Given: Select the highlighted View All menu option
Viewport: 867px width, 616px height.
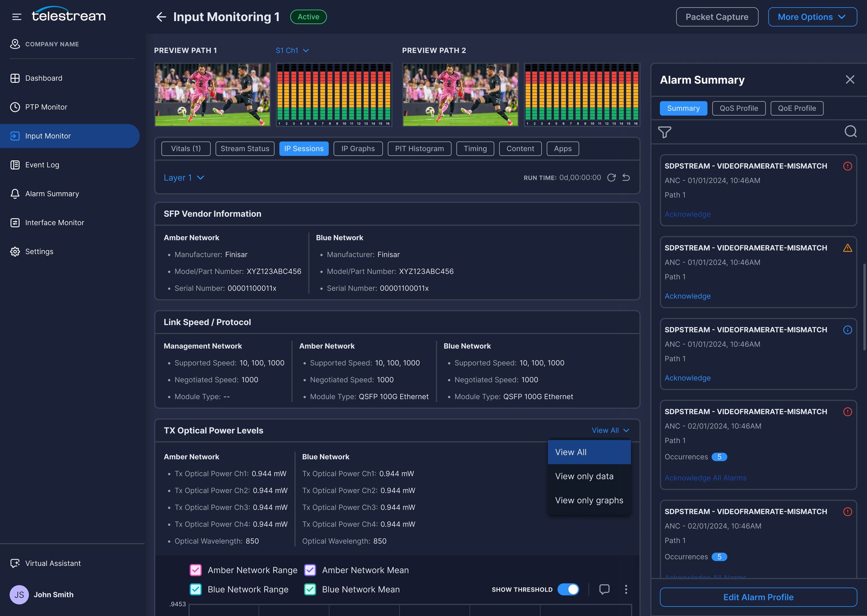Looking at the screenshot, I should coord(589,452).
